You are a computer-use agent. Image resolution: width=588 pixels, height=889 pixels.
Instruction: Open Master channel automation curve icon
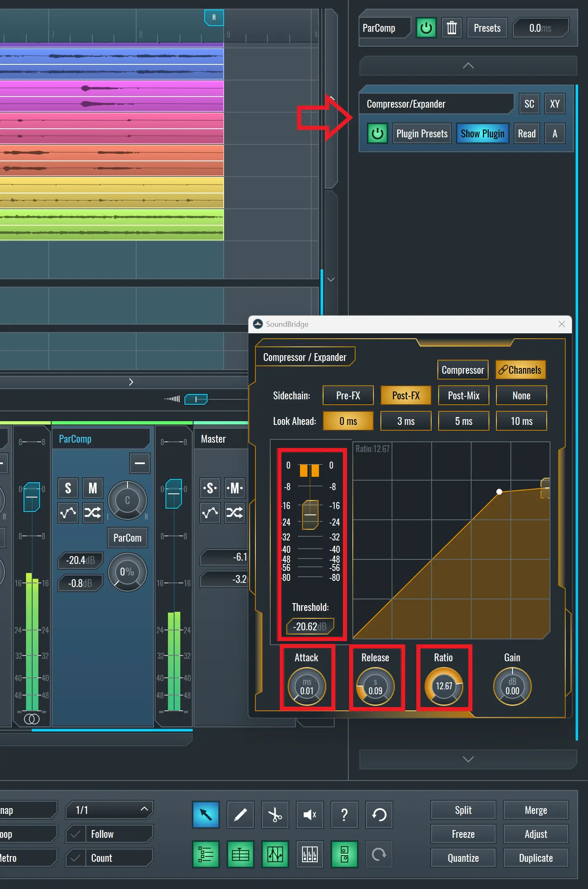tap(210, 513)
